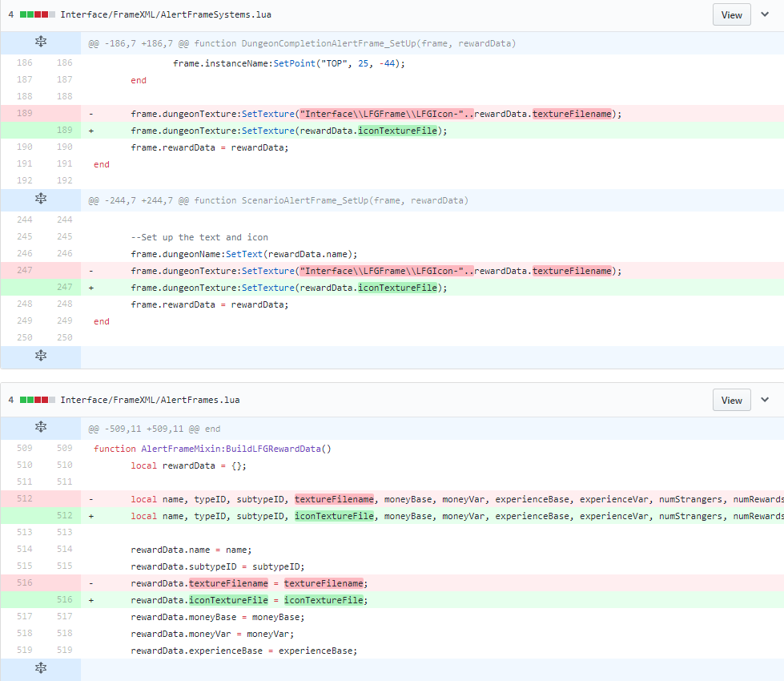This screenshot has height=681, width=784.
Task: Select deleted line number 189
Action: coord(25,113)
